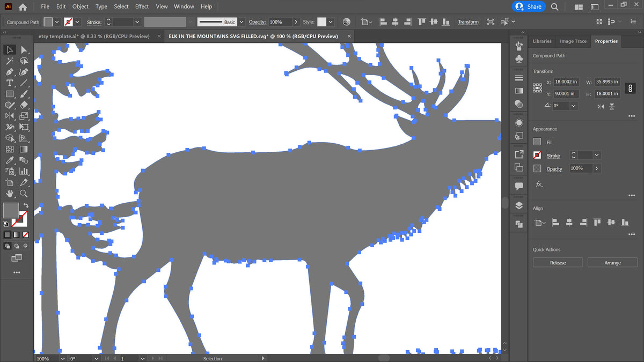Open the control bar Align To dropdown
The image size is (644, 362).
pyautogui.click(x=366, y=22)
